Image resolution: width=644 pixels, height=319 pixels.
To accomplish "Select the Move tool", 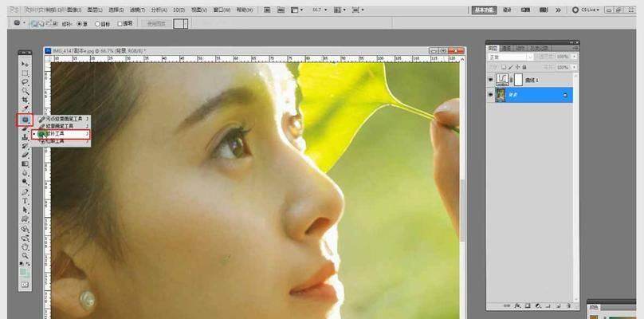I will (26, 65).
